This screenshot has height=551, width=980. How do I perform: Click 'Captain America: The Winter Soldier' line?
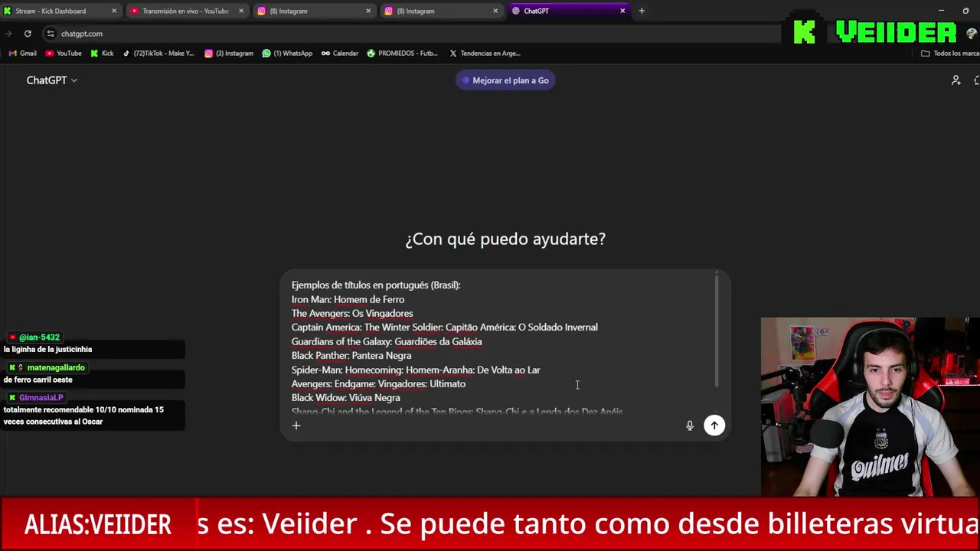[x=445, y=327]
